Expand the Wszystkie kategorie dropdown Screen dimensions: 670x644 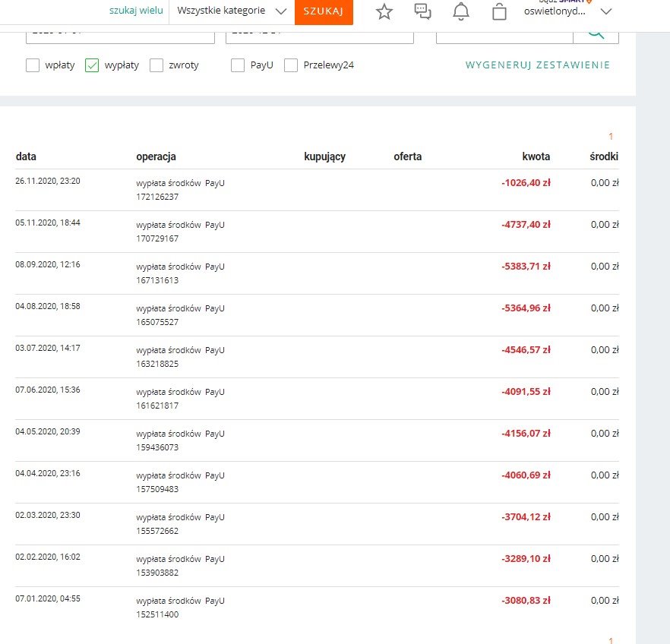coord(231,11)
